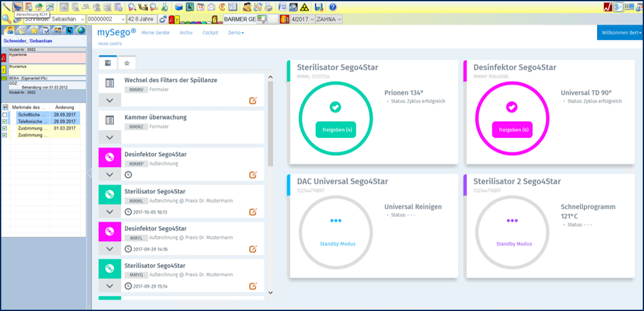This screenshot has width=644, height=311.
Task: Click the edit icon for Kammer überwachung
Action: coord(253,136)
